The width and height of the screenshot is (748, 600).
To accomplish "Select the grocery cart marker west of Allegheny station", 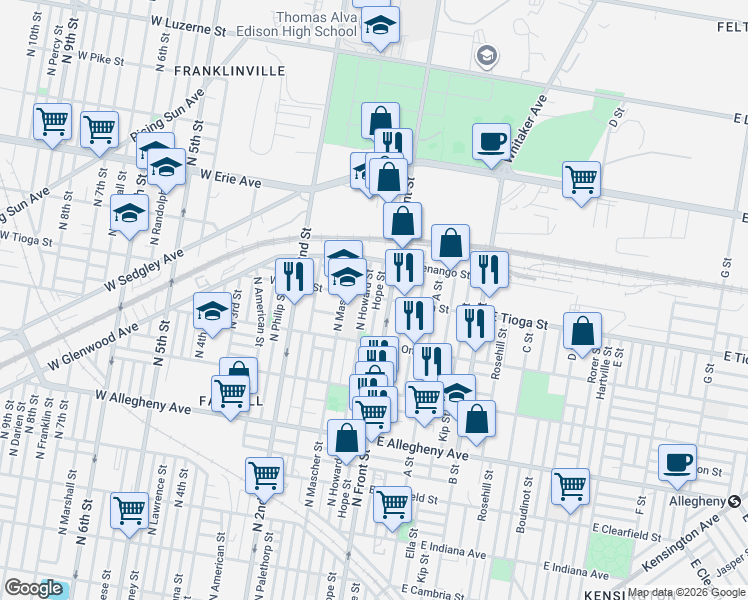I will pos(571,487).
